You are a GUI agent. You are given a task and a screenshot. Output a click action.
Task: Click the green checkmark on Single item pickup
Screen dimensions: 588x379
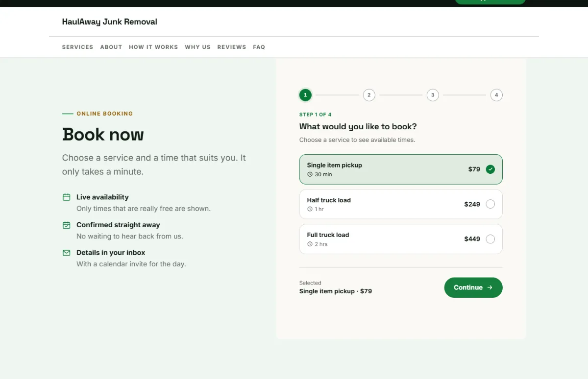click(x=490, y=169)
